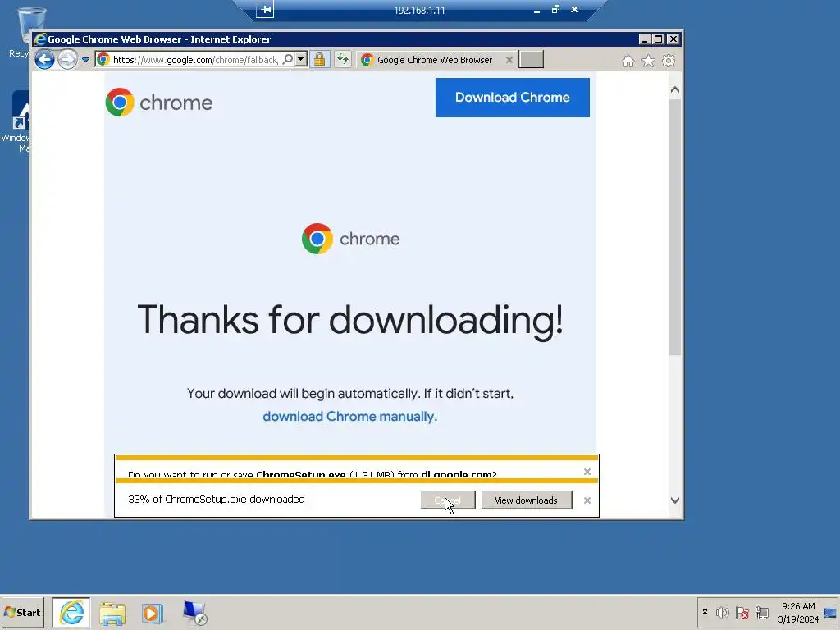The image size is (840, 630).
Task: Restore down the remote desktop session
Action: [555, 10]
